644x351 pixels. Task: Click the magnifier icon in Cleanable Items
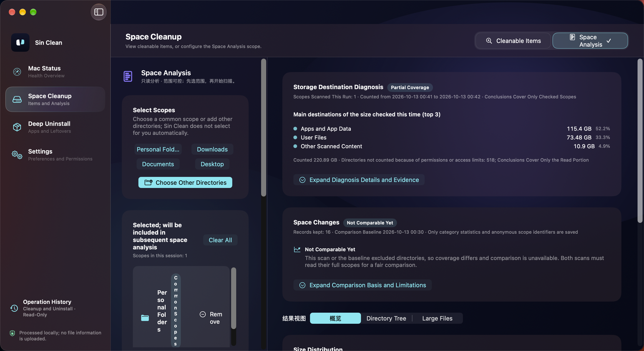[x=489, y=41]
